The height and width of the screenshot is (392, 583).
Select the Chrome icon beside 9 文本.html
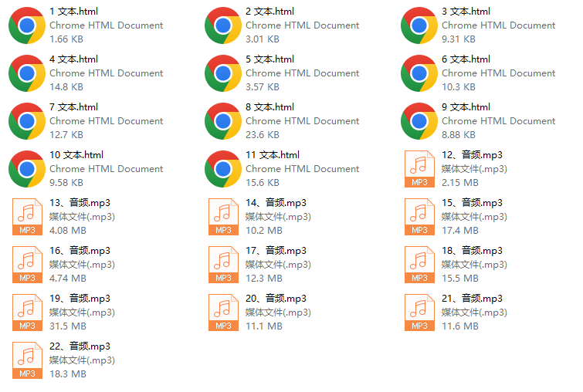tap(419, 121)
